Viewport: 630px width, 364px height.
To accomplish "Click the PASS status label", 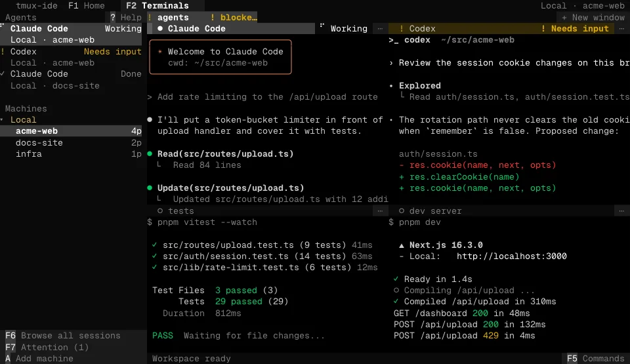I will click(x=163, y=336).
